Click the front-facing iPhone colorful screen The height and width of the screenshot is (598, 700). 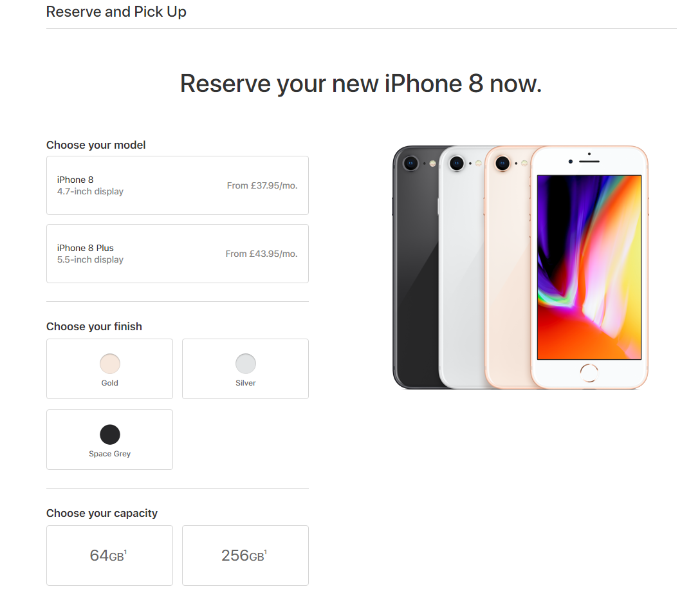pos(589,267)
